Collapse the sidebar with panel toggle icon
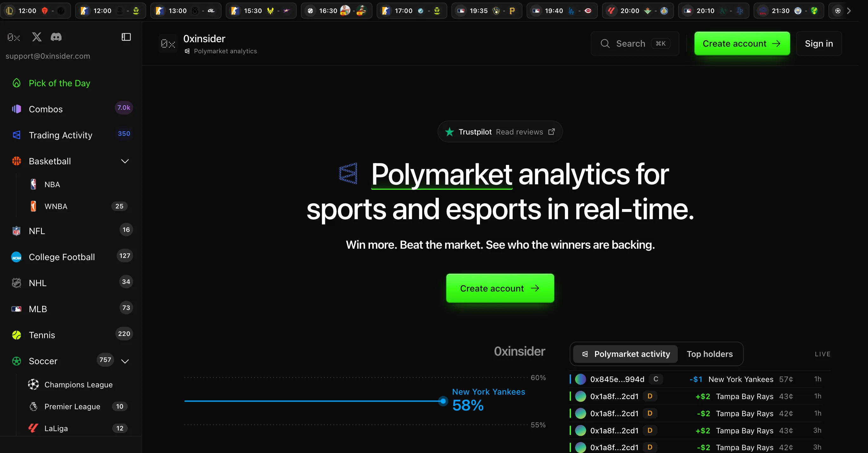Image resolution: width=868 pixels, height=453 pixels. point(126,37)
